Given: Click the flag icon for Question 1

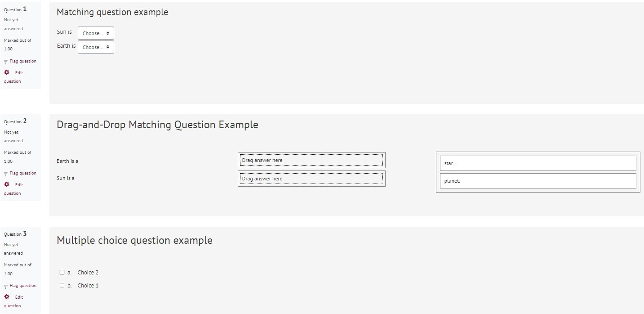Looking at the screenshot, I should click(x=6, y=62).
